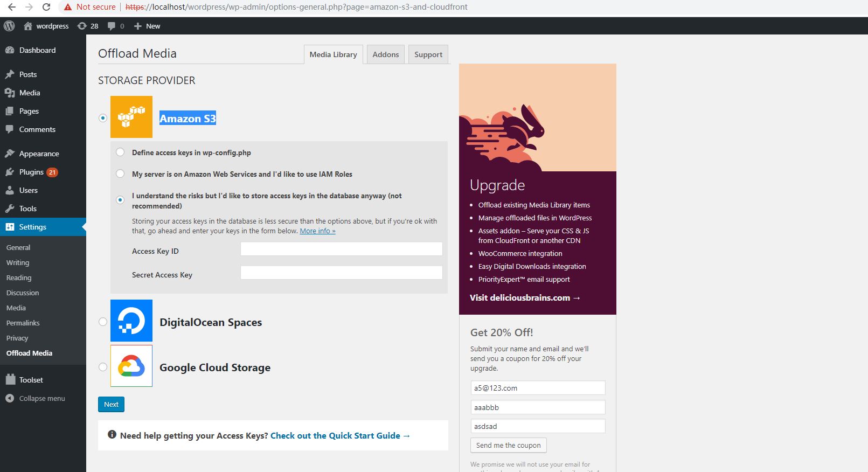The image size is (868, 472).
Task: Click the Google Cloud Storage logo
Action: (131, 366)
